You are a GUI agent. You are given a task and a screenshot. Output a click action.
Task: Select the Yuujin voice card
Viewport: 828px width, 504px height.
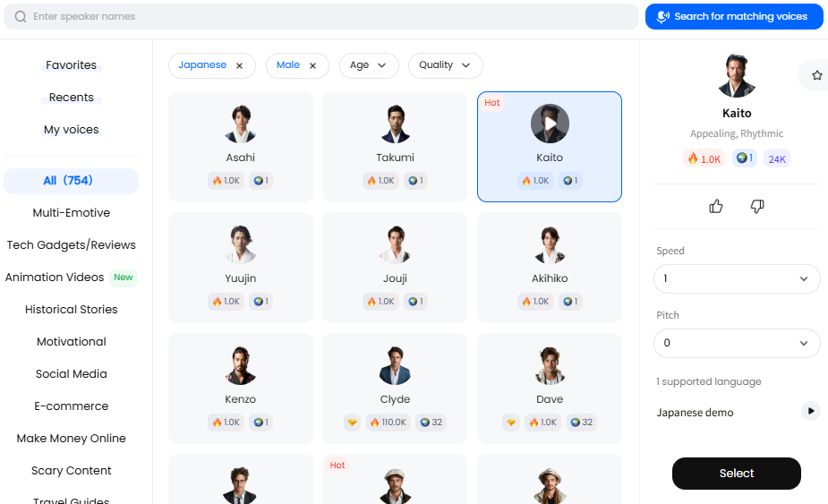(240, 268)
